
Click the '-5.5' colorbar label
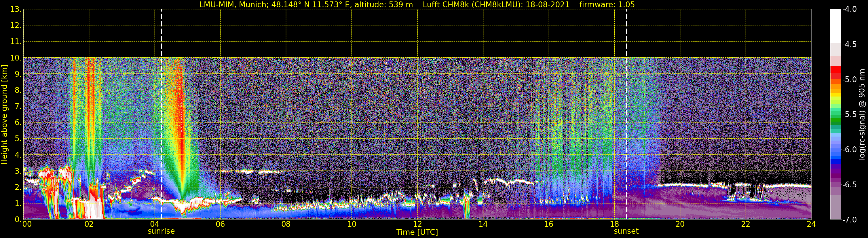[x=849, y=115]
